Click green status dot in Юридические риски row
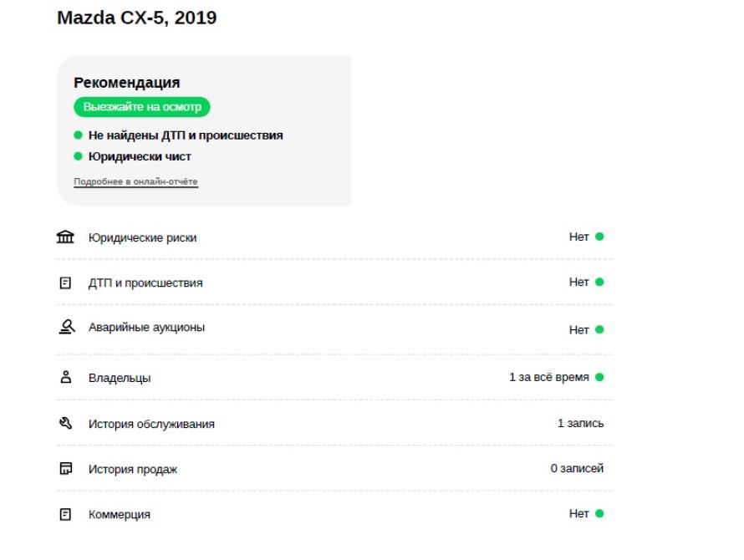 [x=599, y=237]
